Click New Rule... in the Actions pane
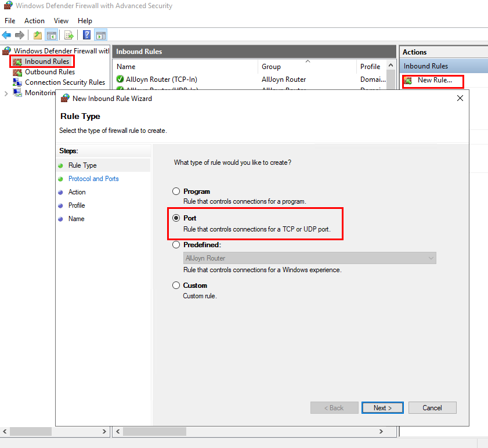 point(435,80)
